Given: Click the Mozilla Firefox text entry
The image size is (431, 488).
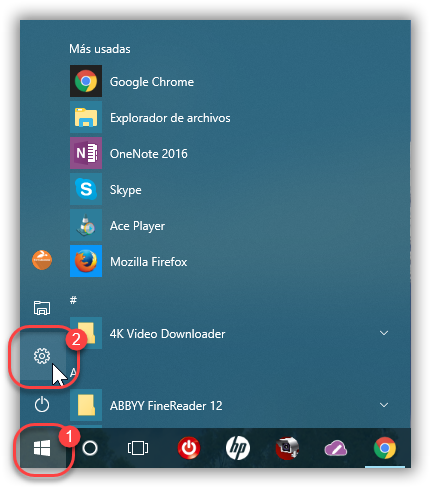Looking at the screenshot, I should pyautogui.click(x=148, y=262).
